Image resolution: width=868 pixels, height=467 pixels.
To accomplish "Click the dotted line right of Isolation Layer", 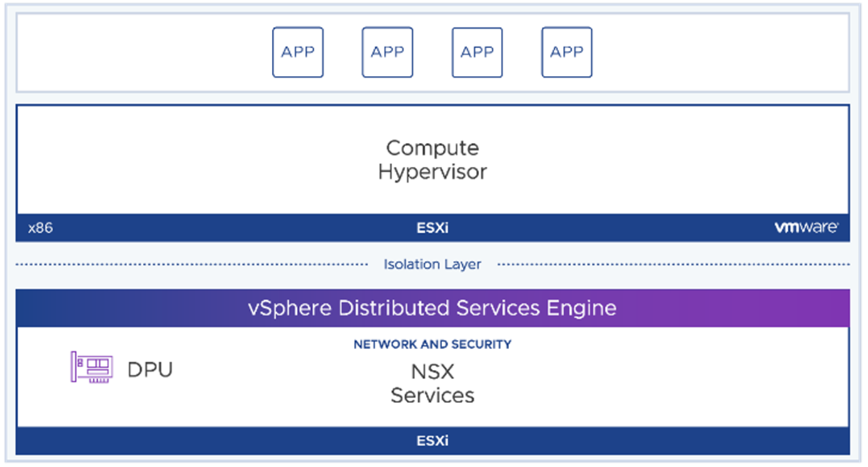I will point(673,265).
